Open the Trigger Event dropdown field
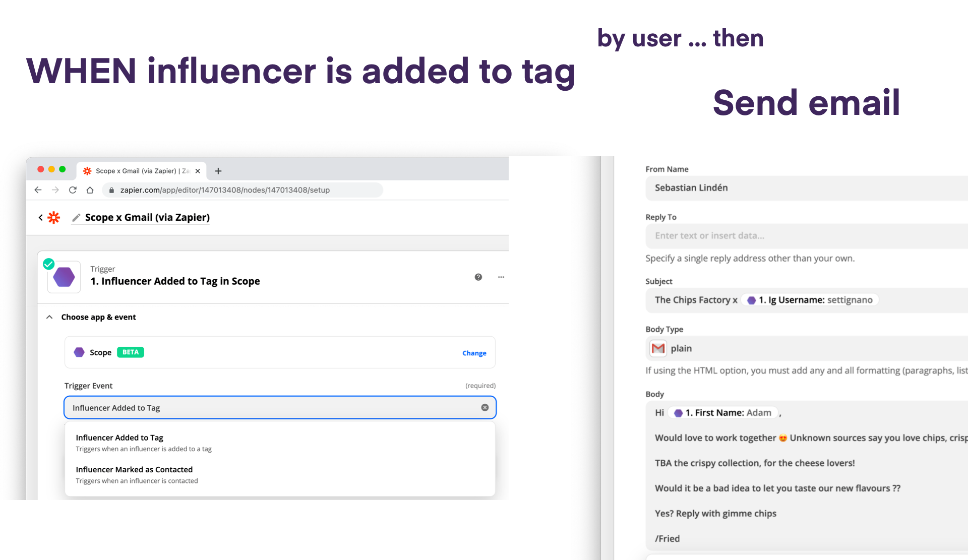Viewport: 968px width, 560px height. [280, 407]
